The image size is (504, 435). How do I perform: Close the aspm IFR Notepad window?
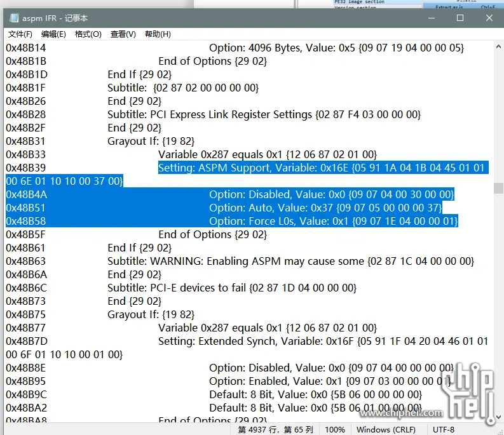click(x=489, y=18)
